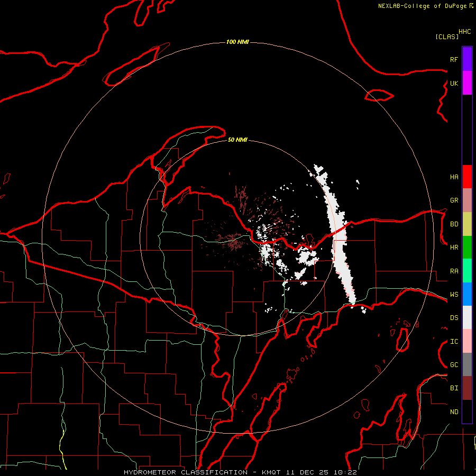
Task: Click the HA legend label
Action: 454,177
